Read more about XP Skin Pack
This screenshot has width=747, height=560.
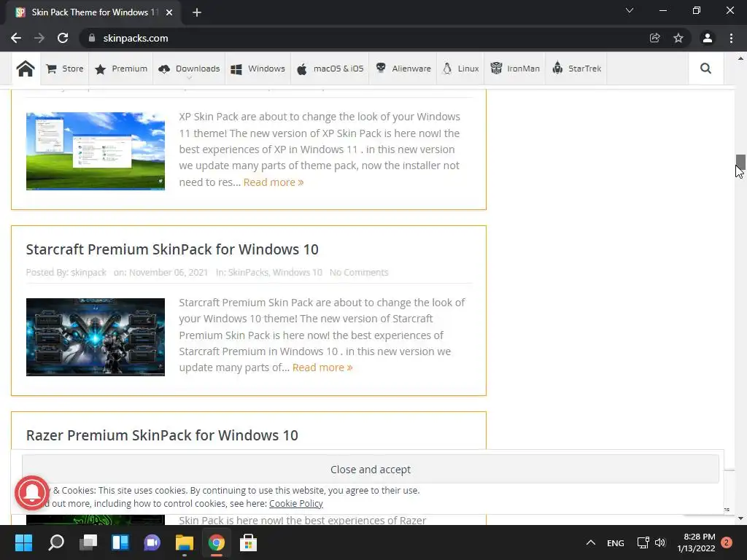(x=274, y=182)
